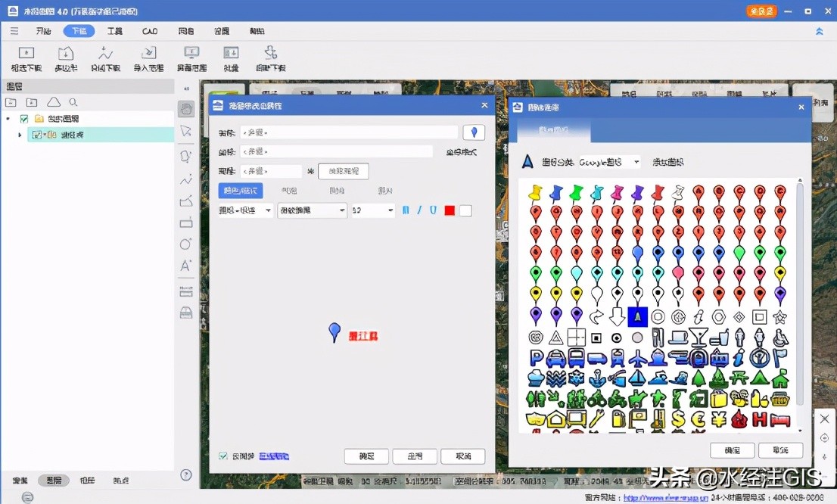
Task: Focus the name input field
Action: (x=349, y=132)
